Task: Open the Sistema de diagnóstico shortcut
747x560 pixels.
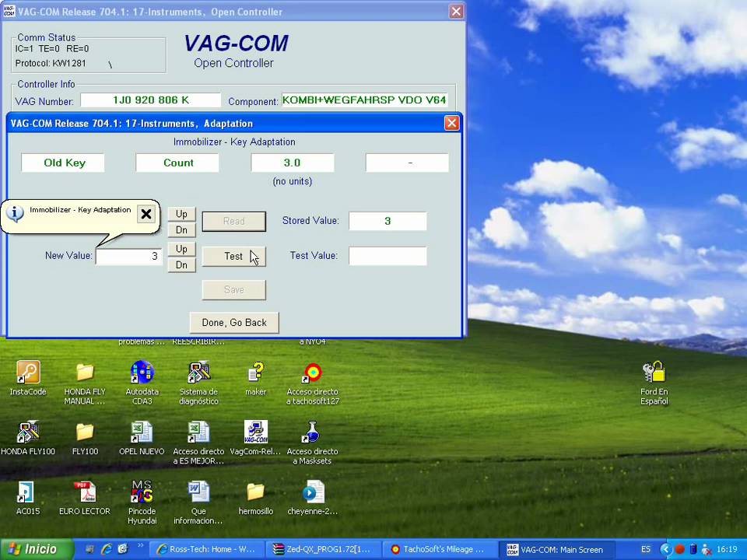Action: pyautogui.click(x=198, y=383)
